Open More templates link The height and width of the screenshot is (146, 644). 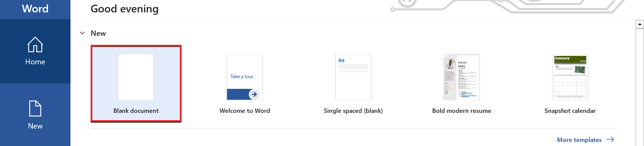[x=579, y=140]
